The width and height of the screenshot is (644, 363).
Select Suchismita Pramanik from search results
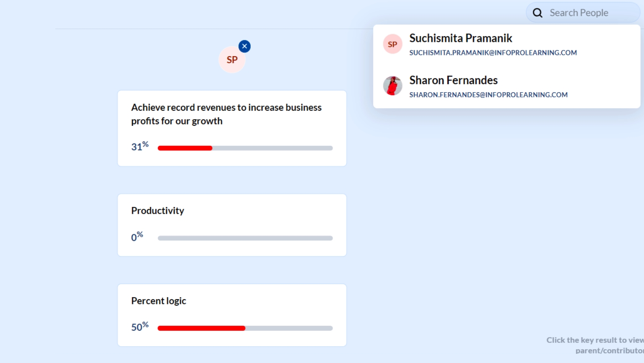tap(460, 38)
